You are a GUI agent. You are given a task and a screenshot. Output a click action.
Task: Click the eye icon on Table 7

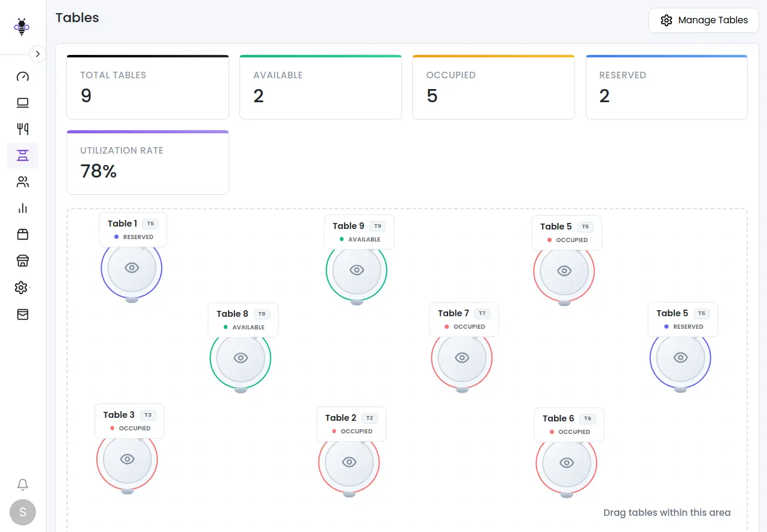click(462, 358)
